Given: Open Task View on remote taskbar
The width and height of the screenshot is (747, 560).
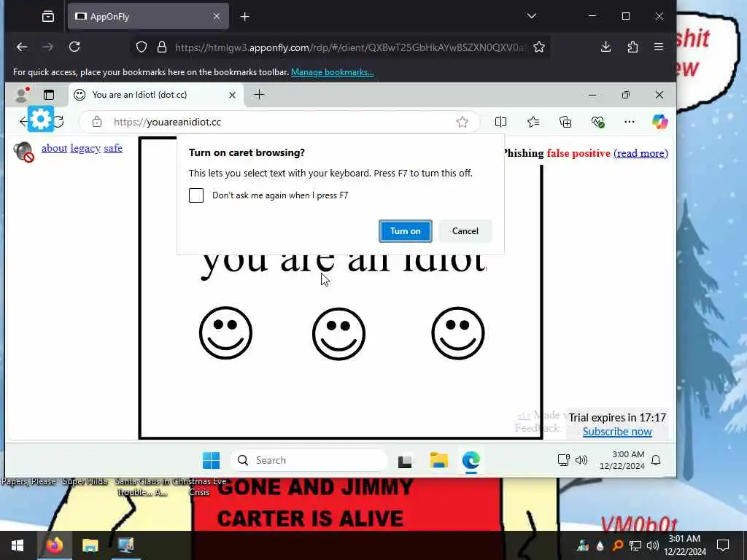Looking at the screenshot, I should [405, 461].
